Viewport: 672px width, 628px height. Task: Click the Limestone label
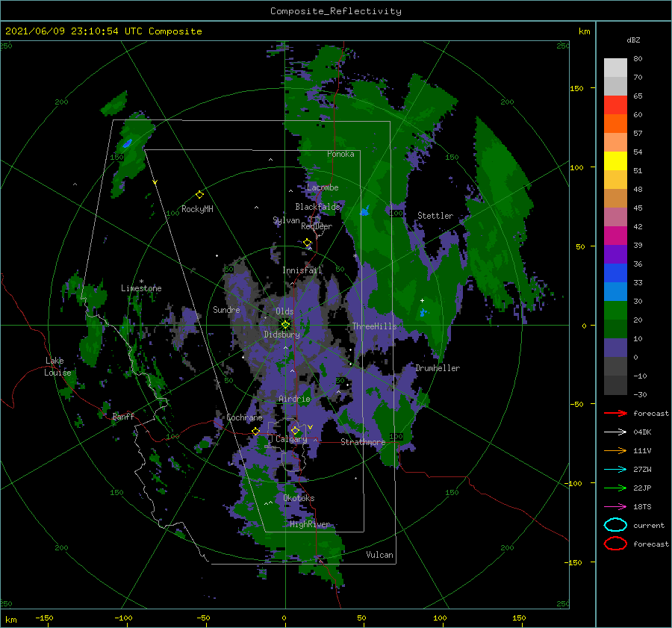(x=141, y=288)
